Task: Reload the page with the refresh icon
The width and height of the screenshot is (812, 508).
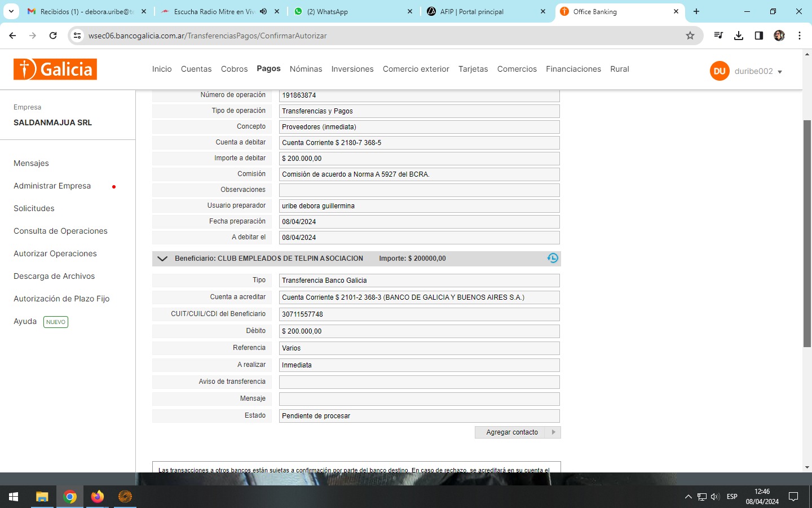Action: [53, 36]
